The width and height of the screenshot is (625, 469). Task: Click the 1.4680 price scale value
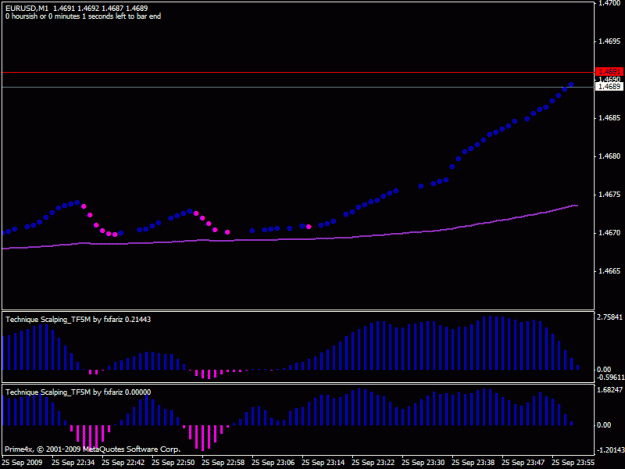click(609, 156)
